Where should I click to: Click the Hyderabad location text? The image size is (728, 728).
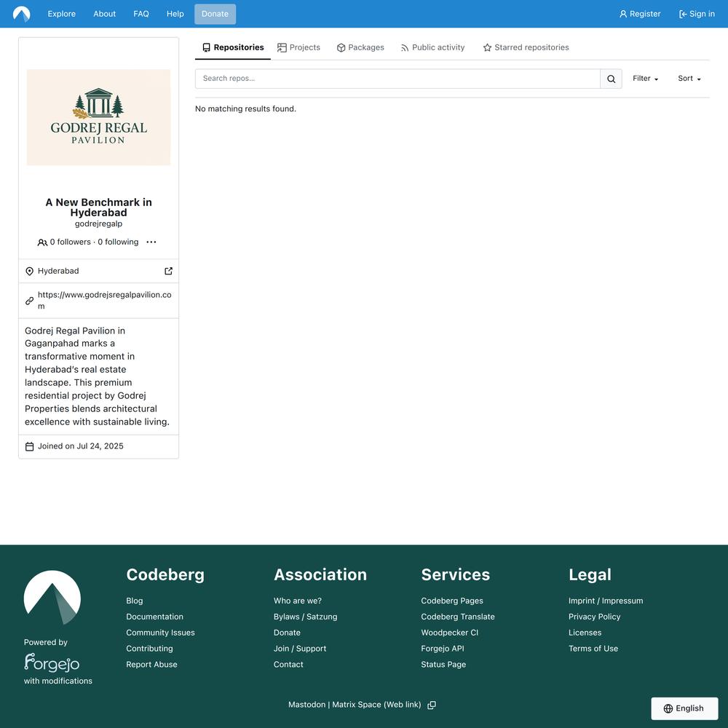pyautogui.click(x=58, y=271)
